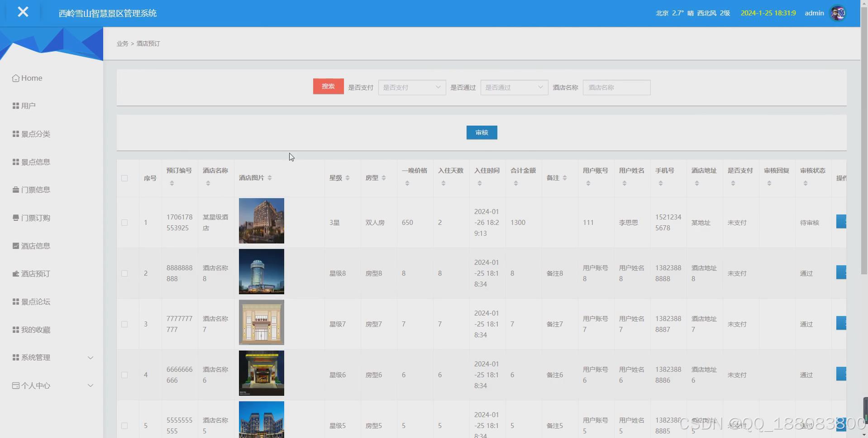Open the Home page from the sidebar

pos(31,78)
